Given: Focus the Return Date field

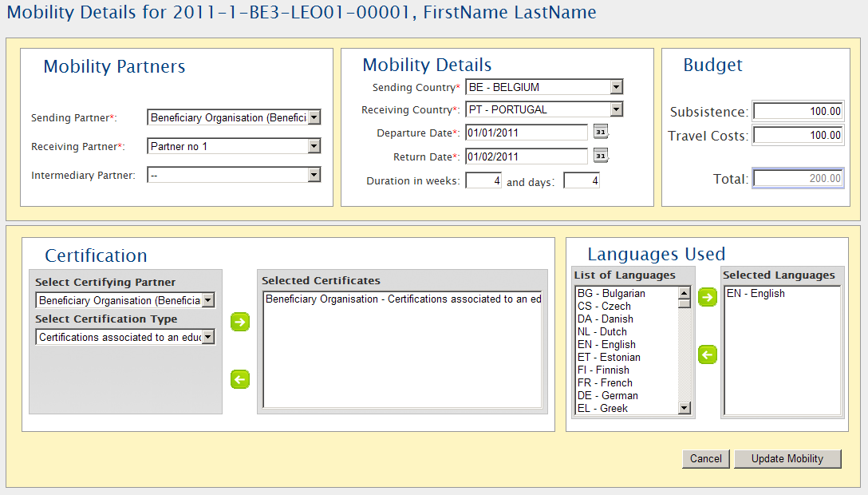Looking at the screenshot, I should click(x=527, y=156).
